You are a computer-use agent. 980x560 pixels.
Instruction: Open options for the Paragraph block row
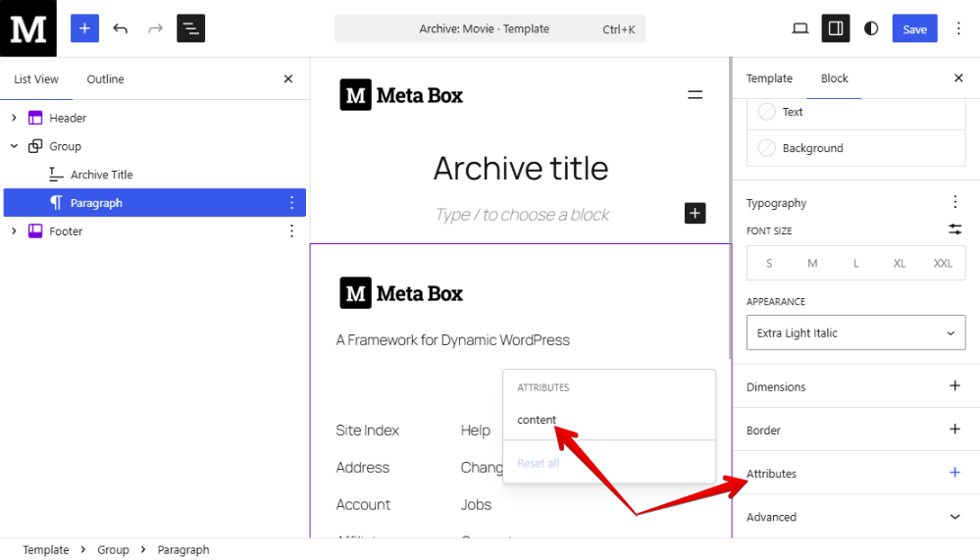(292, 202)
